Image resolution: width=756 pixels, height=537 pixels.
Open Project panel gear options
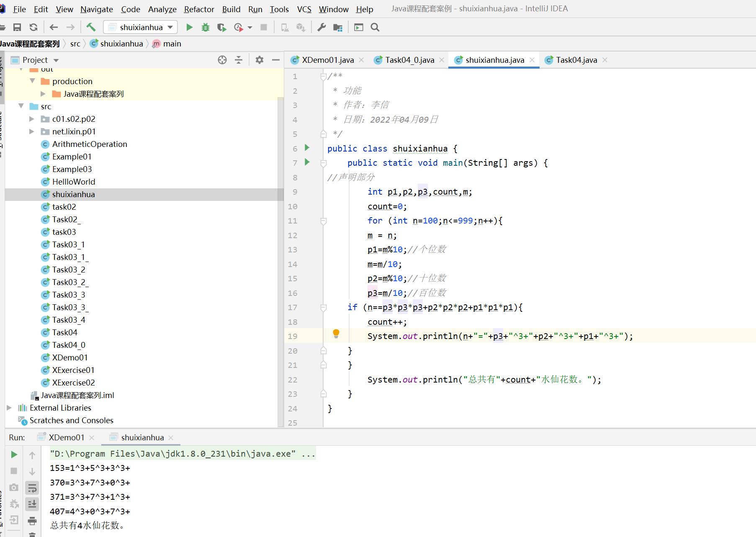click(x=260, y=60)
